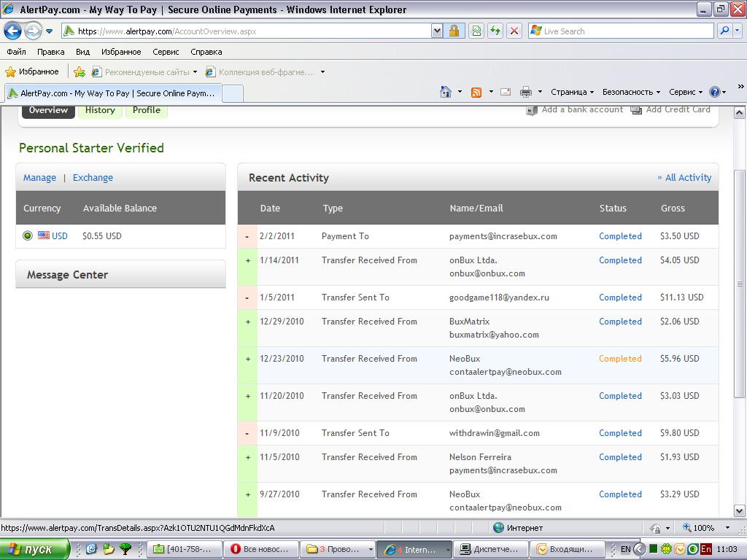The image size is (747, 560).
Task: Click the status bar security shield icon
Action: (656, 528)
